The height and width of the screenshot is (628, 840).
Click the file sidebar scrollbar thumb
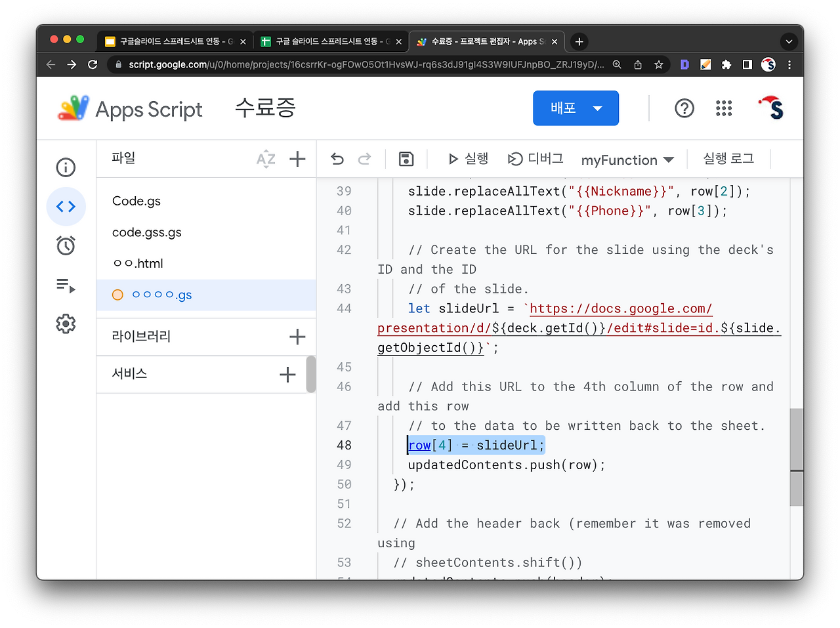pyautogui.click(x=311, y=374)
